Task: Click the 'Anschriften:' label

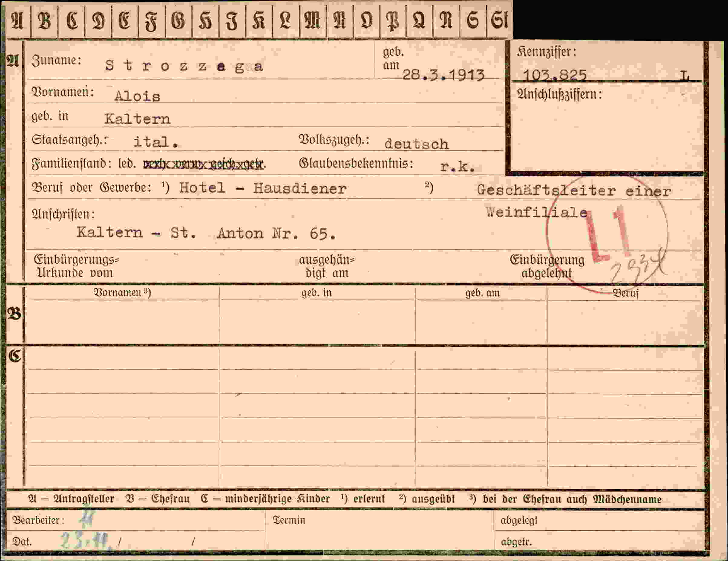Action: click(63, 214)
